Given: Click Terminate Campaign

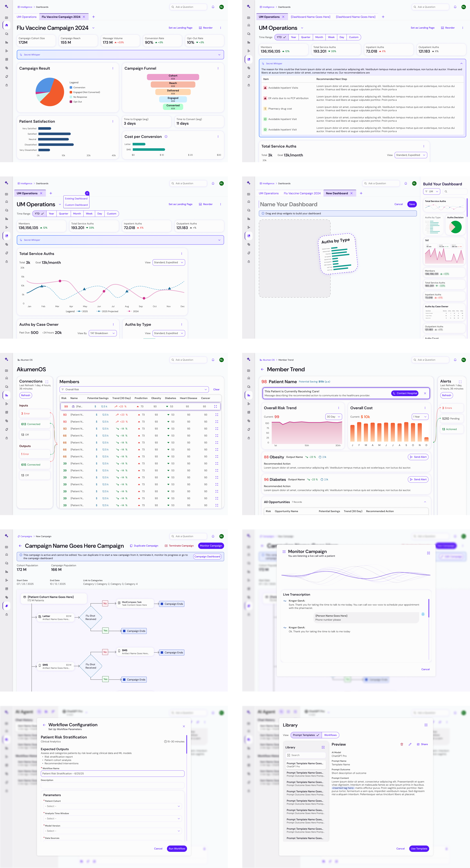Looking at the screenshot, I should click(x=179, y=546).
